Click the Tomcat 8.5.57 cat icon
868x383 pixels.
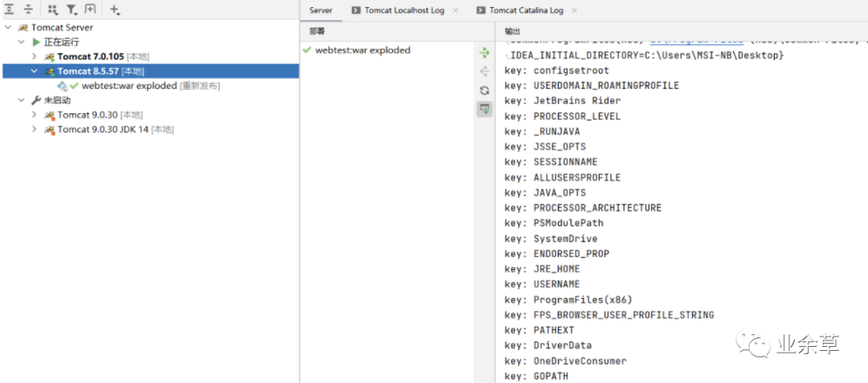49,71
